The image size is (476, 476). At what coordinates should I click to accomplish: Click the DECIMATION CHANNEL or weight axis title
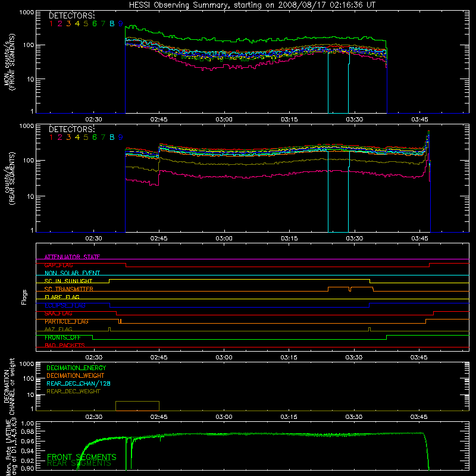coord(9,386)
